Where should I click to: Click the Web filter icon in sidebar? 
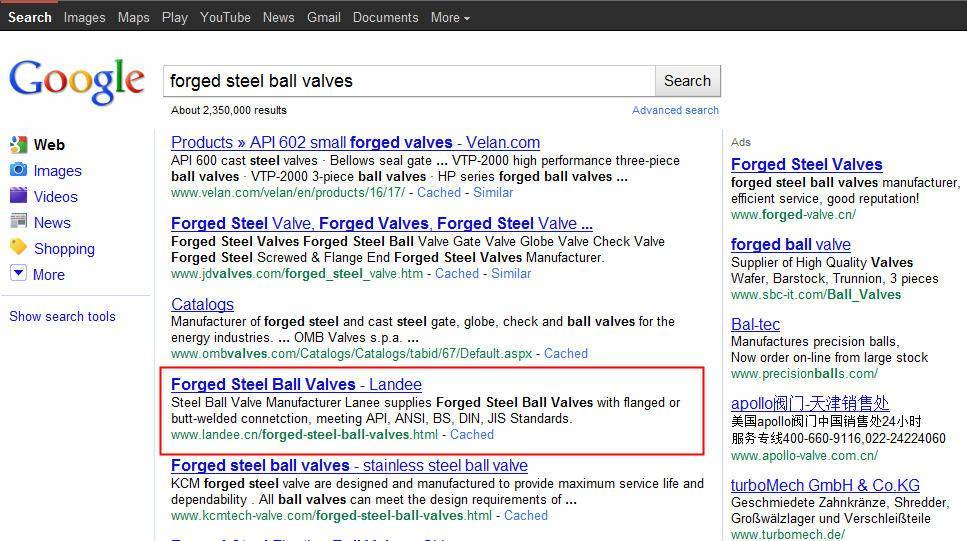tap(19, 144)
